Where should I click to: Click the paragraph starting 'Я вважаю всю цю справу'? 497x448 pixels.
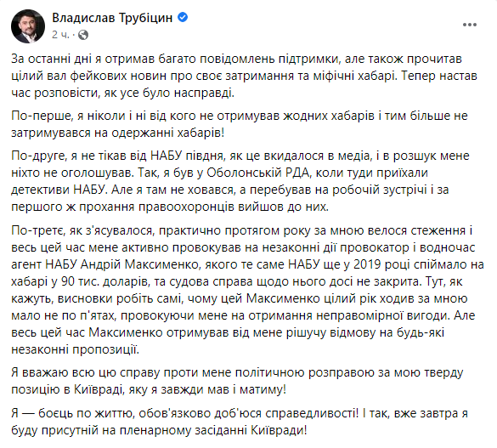237,381
